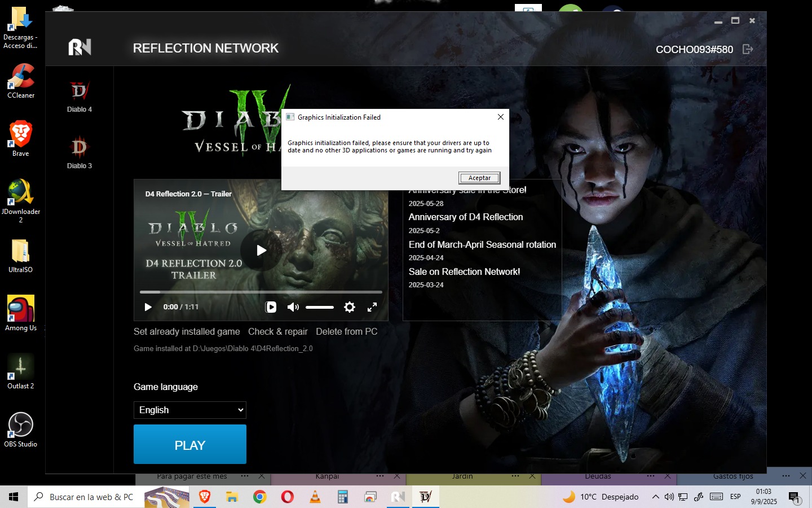Open the End of March-April Seasonal rotation news
This screenshot has width=812, height=508.
[x=482, y=244]
